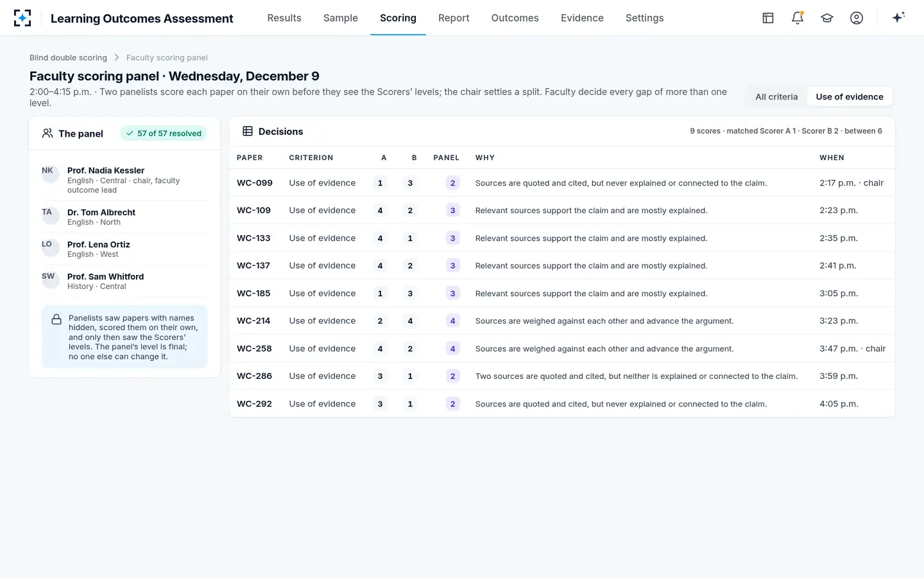Open notifications bell icon
This screenshot has height=578, width=924.
coord(798,18)
